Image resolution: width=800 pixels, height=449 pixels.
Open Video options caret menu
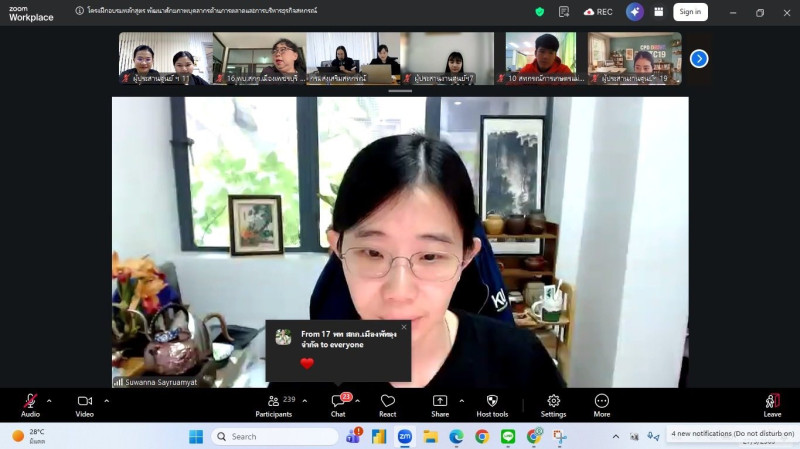click(x=106, y=401)
